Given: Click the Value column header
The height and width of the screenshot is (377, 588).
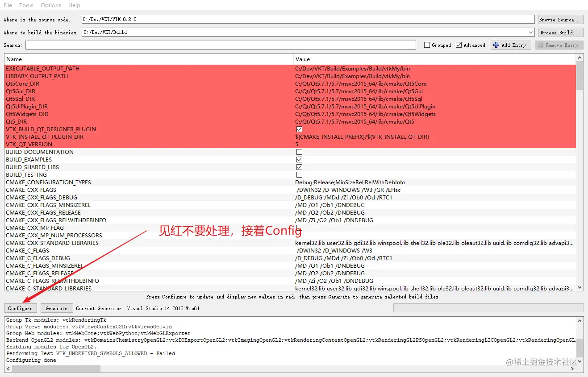Looking at the screenshot, I should 434,59.
